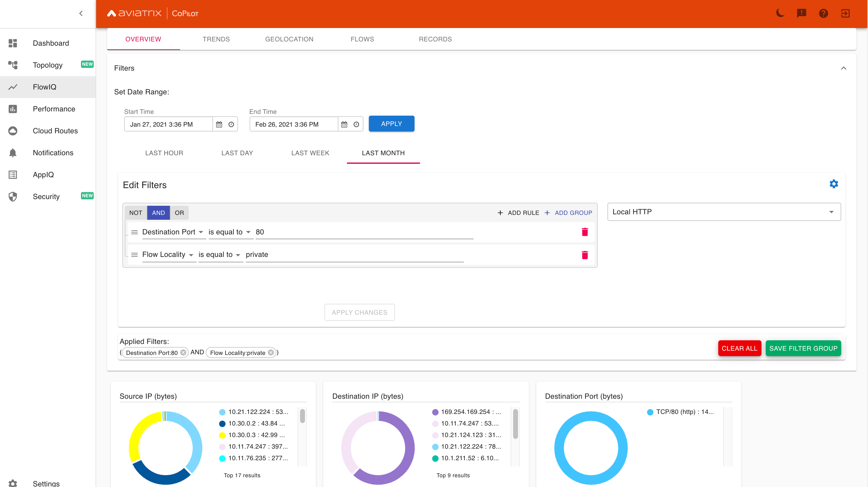Open Dashboard from the sidebar
The image size is (868, 487).
48,43
